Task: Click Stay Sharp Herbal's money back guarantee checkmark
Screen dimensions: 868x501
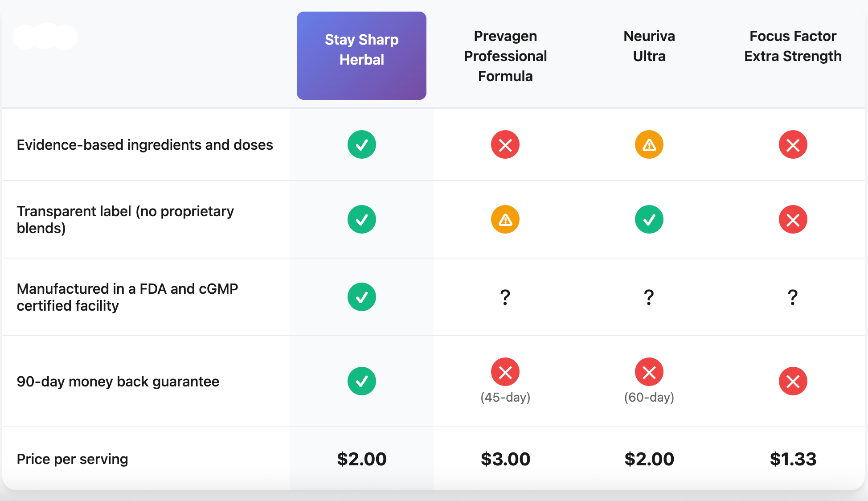Action: 361,381
